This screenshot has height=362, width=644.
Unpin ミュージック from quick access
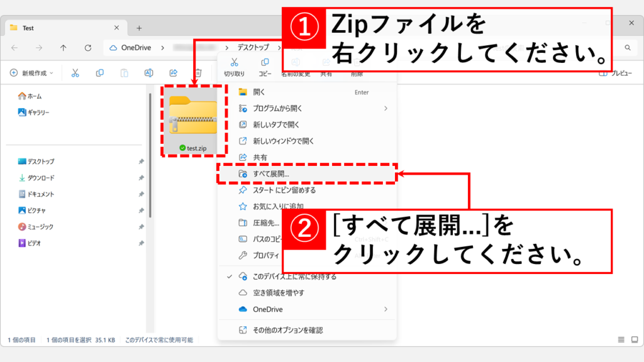tap(142, 227)
